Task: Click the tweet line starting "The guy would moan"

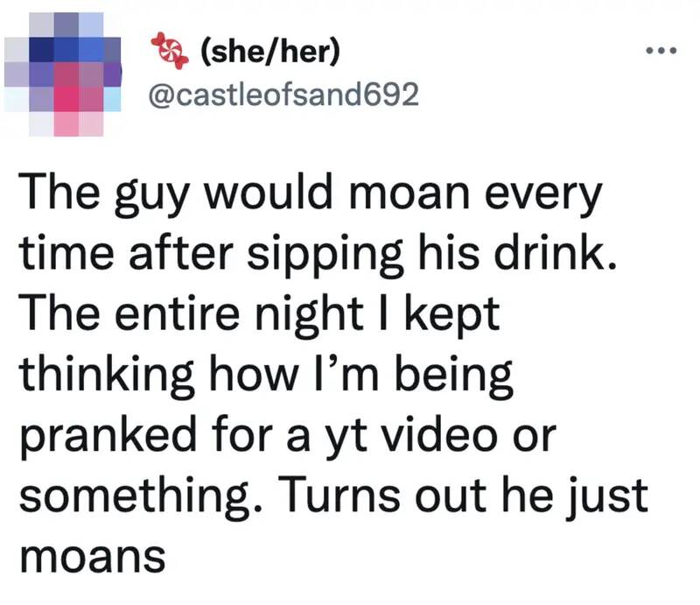Action: [310, 195]
